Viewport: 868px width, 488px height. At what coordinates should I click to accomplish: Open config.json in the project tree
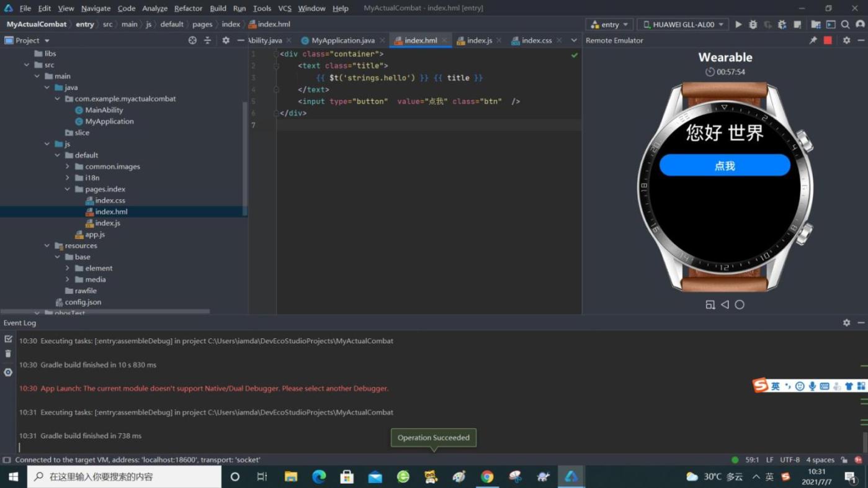[x=83, y=302]
